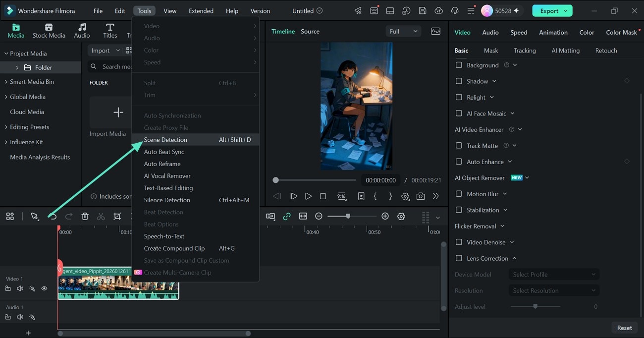Choose Auto Beat Sync menu entry
This screenshot has height=338, width=644.
tap(195, 152)
